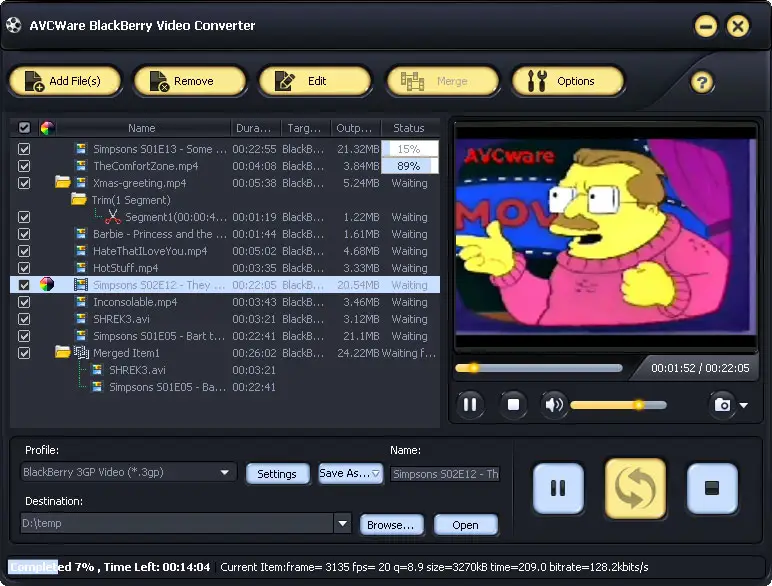The image size is (772, 586).
Task: Click the film icon of Simpsons S02E12 row
Action: 81,284
